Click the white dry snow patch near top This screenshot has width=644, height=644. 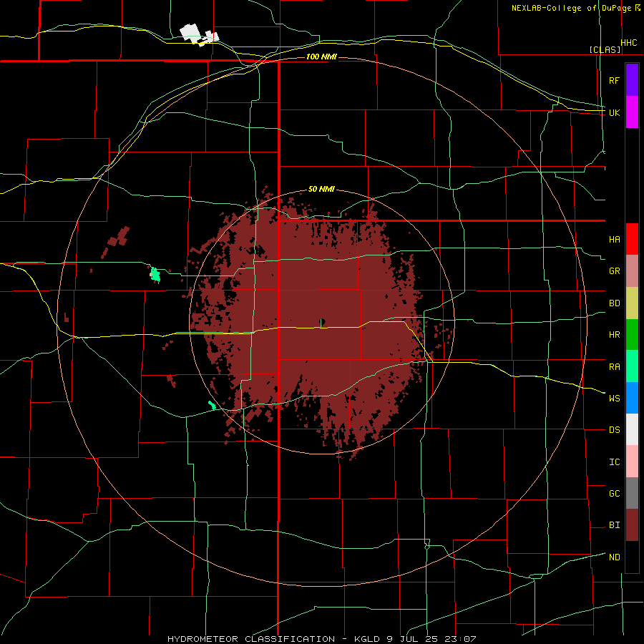click(199, 34)
